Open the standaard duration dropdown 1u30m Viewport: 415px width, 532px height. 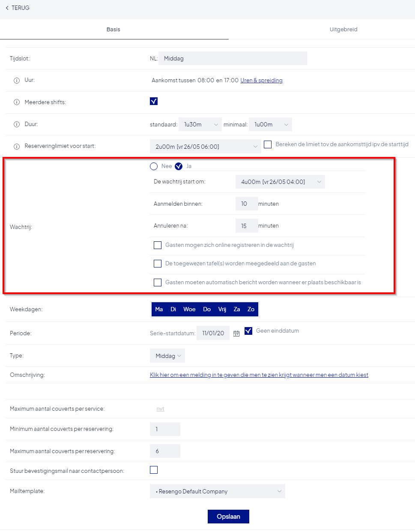[x=200, y=124]
